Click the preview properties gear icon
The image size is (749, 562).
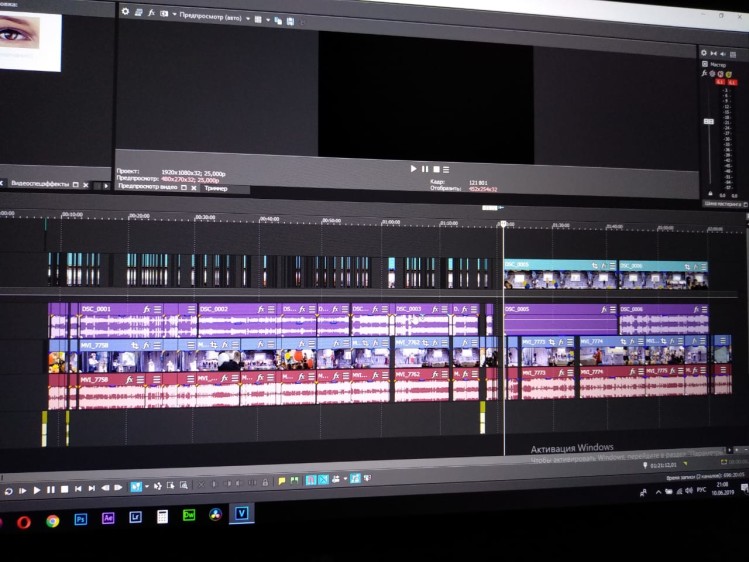tap(125, 11)
